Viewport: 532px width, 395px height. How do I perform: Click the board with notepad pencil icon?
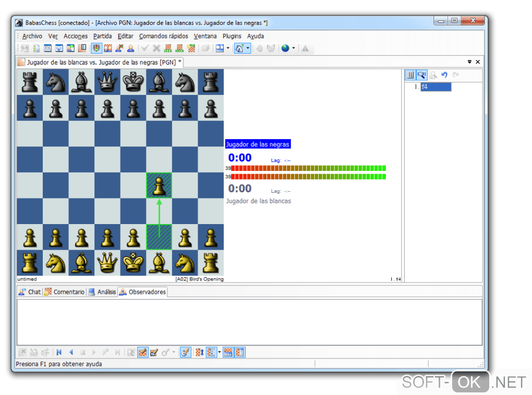pos(154,352)
